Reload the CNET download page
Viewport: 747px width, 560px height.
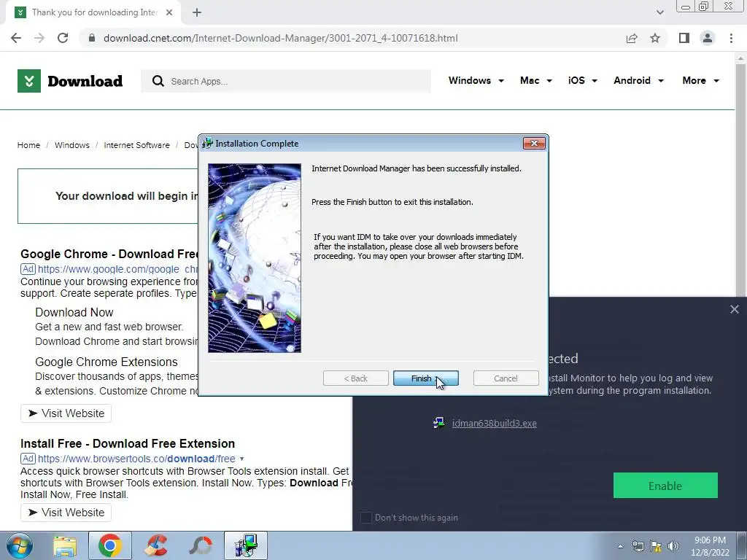pyautogui.click(x=63, y=38)
